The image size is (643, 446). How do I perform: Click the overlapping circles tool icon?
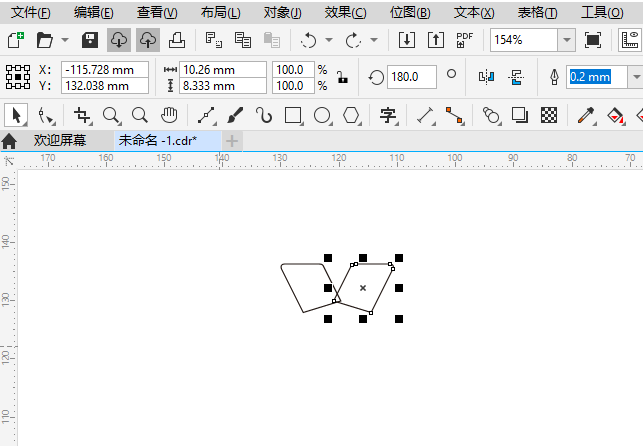[491, 116]
